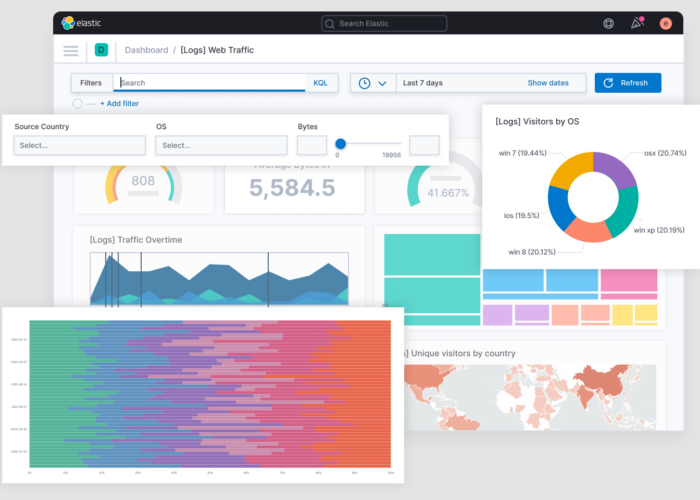Open the newsfeed notifications icon

[636, 23]
